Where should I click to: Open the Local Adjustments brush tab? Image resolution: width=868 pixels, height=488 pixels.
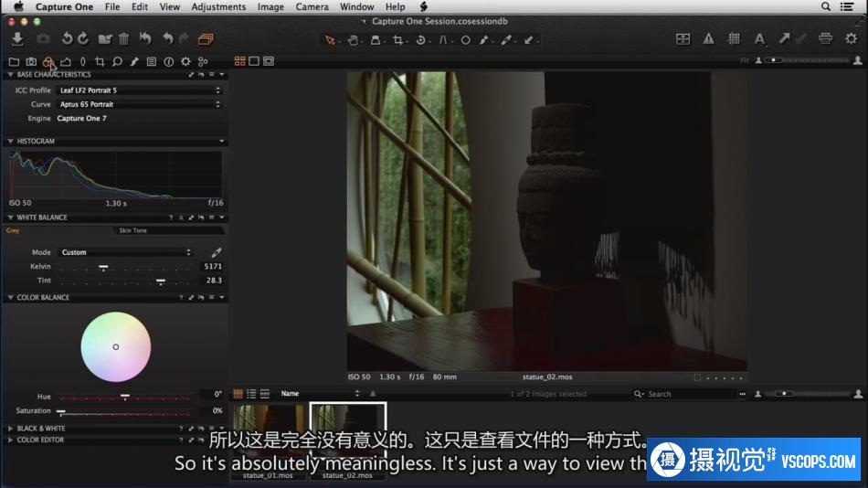click(134, 61)
